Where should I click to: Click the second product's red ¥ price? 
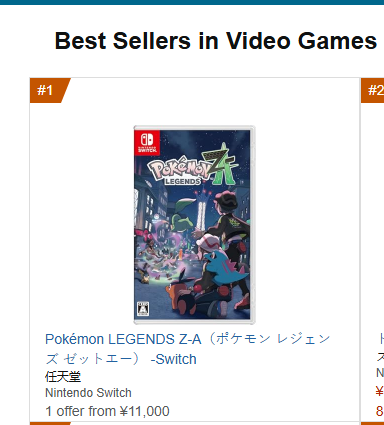pyautogui.click(x=380, y=391)
